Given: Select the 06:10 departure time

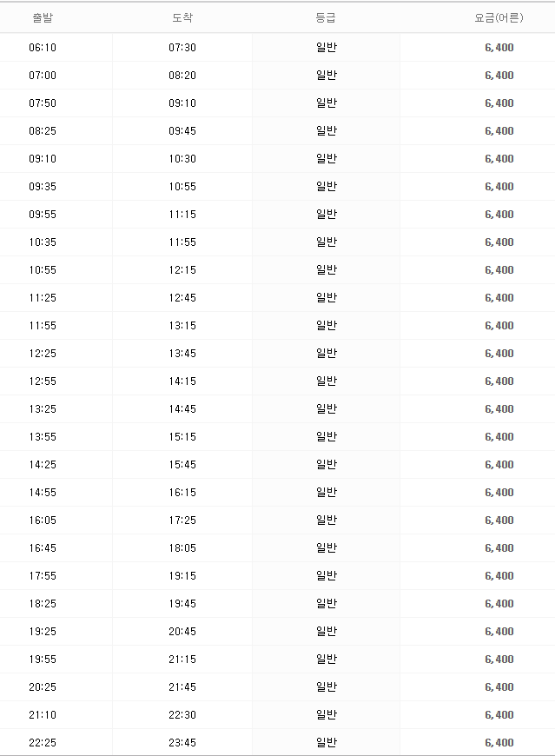Looking at the screenshot, I should coord(43,47).
